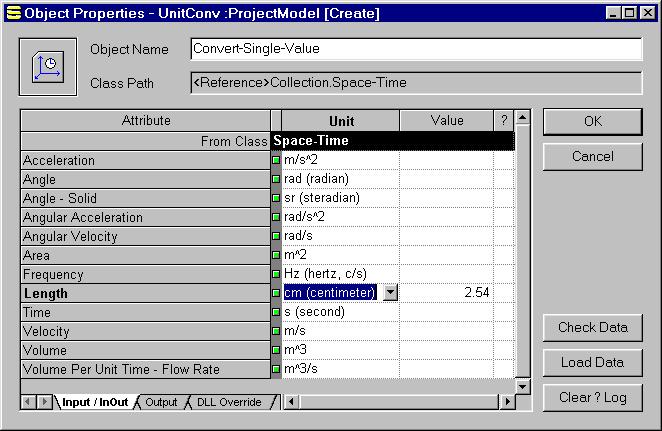
Task: Click the green indicator beside Acceleration
Action: pos(276,160)
